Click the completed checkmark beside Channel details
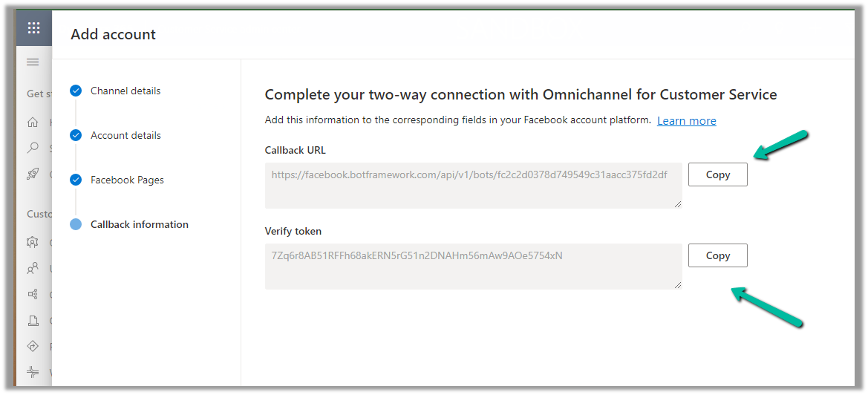Viewport: 868px width, 395px height. (x=75, y=91)
